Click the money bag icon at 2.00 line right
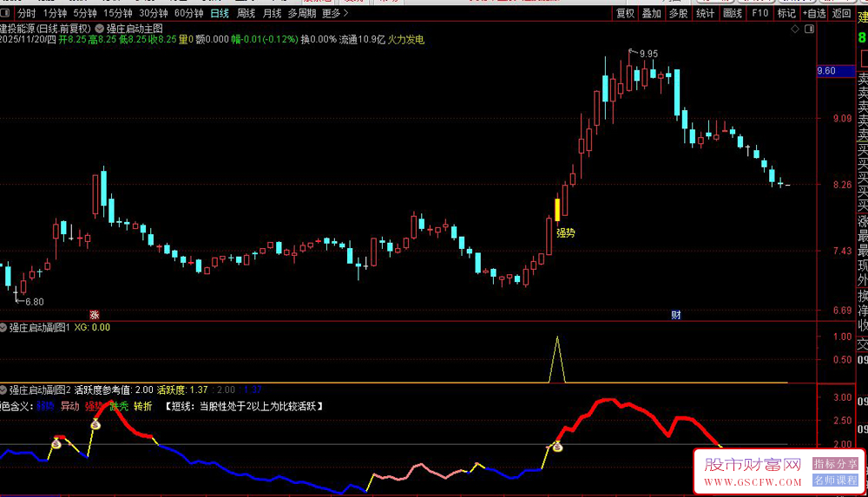 tap(557, 446)
